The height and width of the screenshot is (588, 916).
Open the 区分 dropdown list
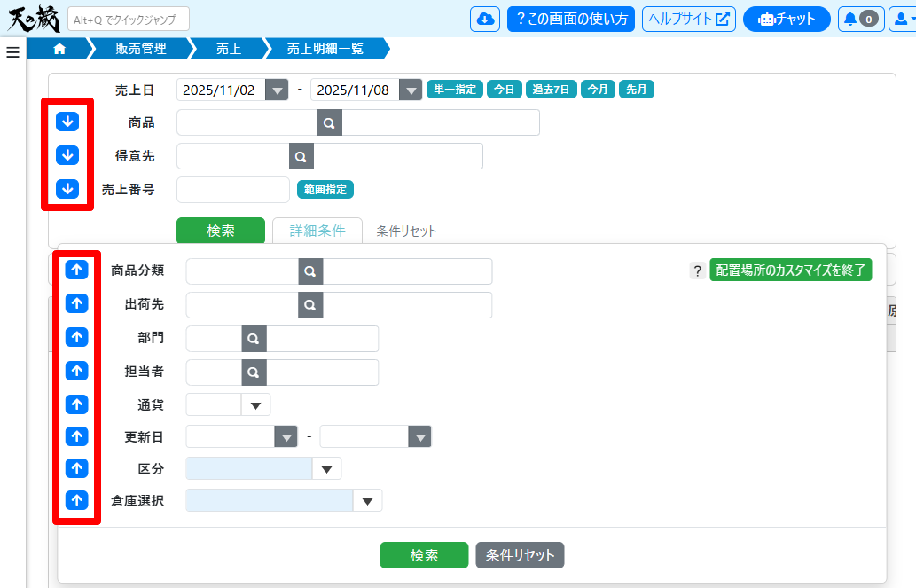pos(326,469)
